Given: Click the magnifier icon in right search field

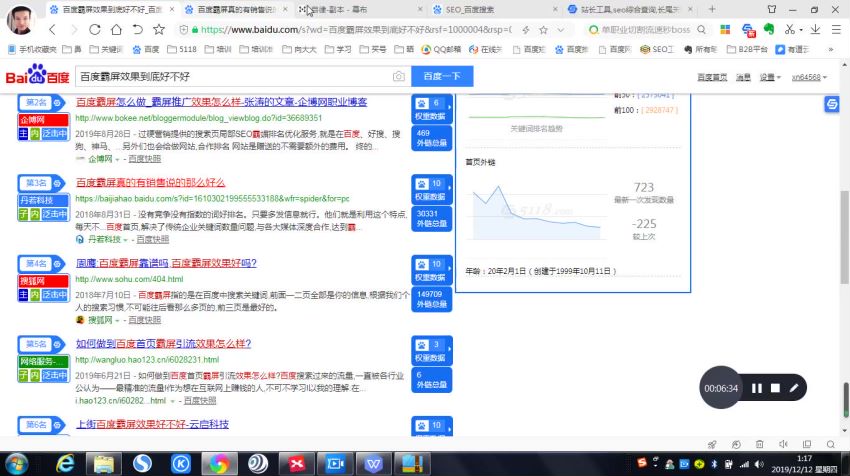Looking at the screenshot, I should point(701,30).
